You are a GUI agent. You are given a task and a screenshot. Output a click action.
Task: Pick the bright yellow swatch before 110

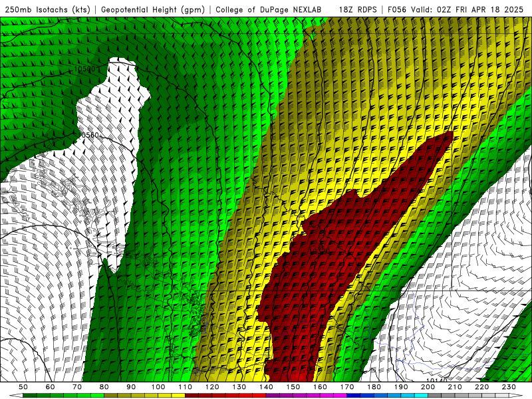click(x=178, y=396)
